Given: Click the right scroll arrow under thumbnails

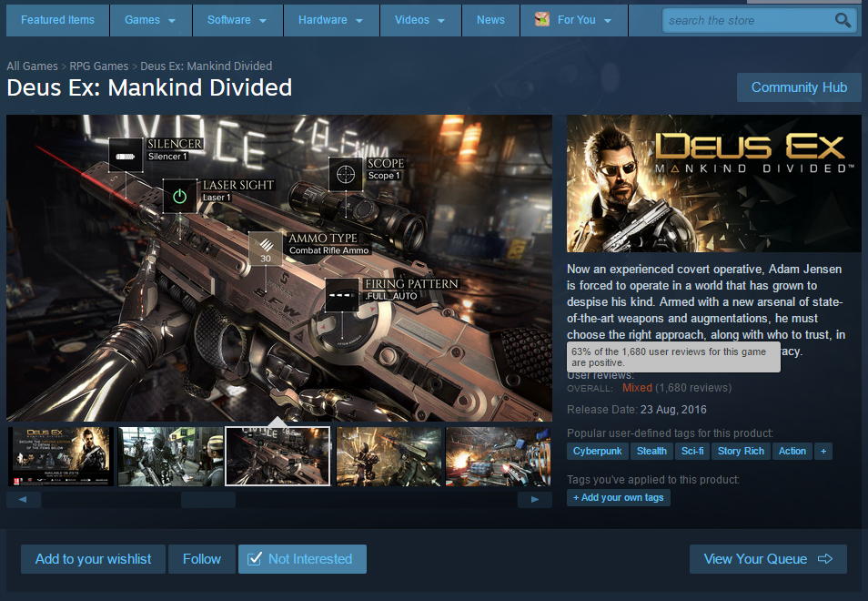Looking at the screenshot, I should tap(534, 500).
